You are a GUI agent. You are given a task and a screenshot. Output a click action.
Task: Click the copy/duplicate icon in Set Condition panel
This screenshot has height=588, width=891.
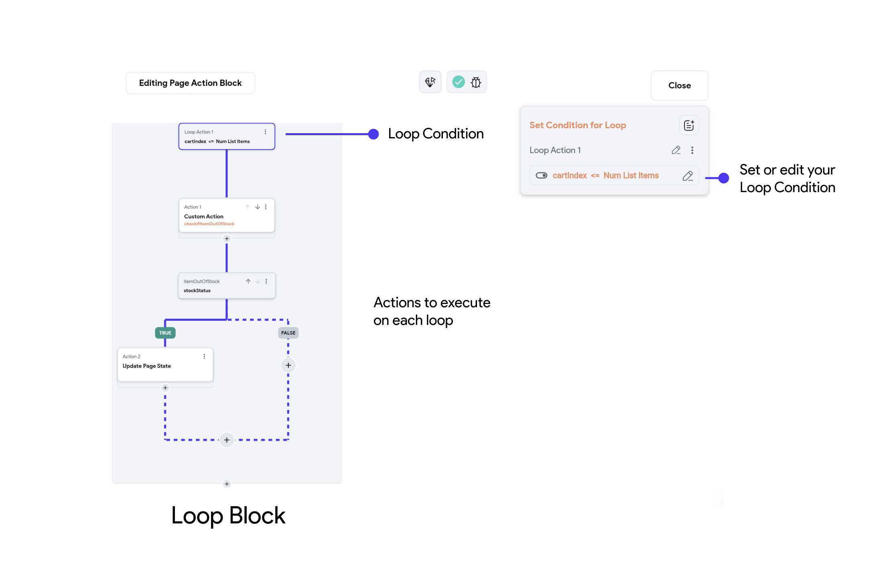(689, 126)
